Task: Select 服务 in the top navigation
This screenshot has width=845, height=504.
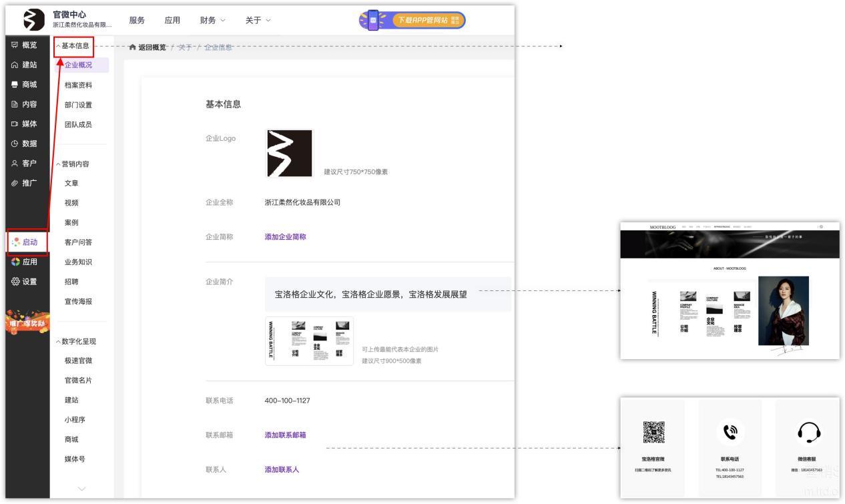Action: pyautogui.click(x=137, y=21)
